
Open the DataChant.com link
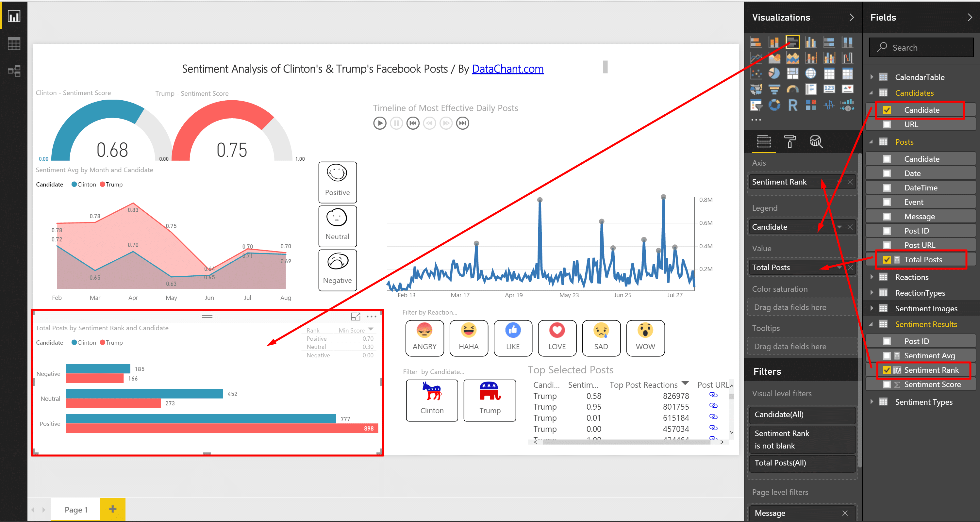[507, 69]
